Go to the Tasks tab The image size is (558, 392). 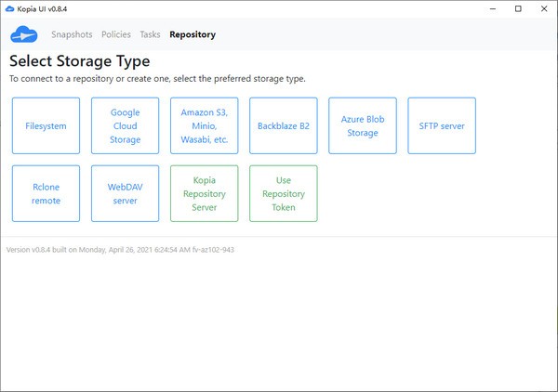click(x=150, y=35)
